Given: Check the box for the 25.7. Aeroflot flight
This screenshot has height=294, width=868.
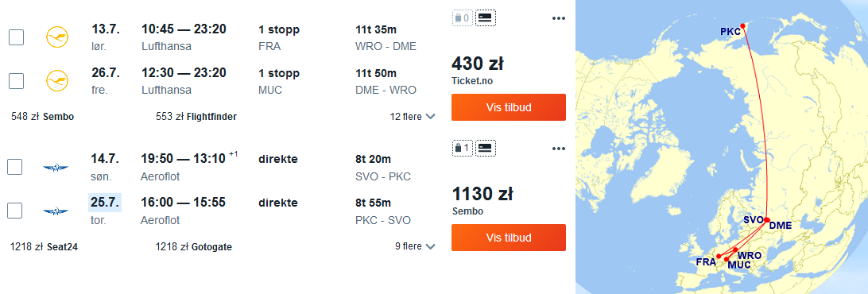Looking at the screenshot, I should (15, 211).
